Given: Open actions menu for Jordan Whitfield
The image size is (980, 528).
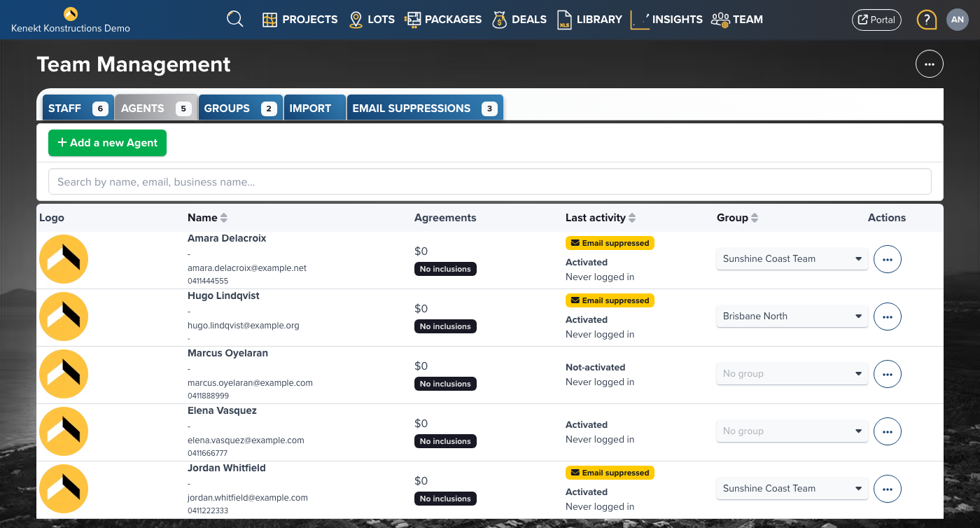Looking at the screenshot, I should (x=888, y=489).
